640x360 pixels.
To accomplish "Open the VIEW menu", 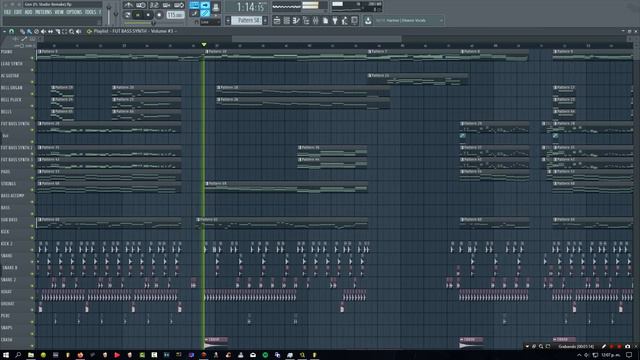I will pyautogui.click(x=59, y=12).
